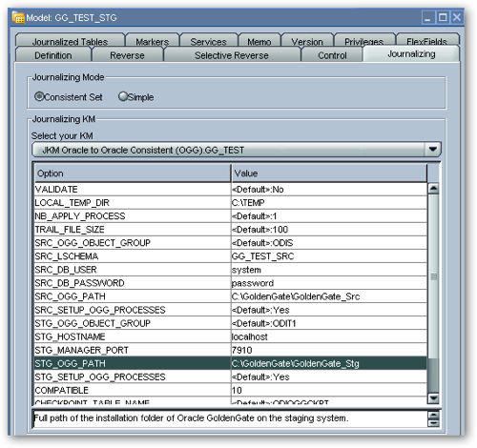Select the STG_MANAGER_PORT option
Viewport: 477px width, 448px height.
click(133, 350)
